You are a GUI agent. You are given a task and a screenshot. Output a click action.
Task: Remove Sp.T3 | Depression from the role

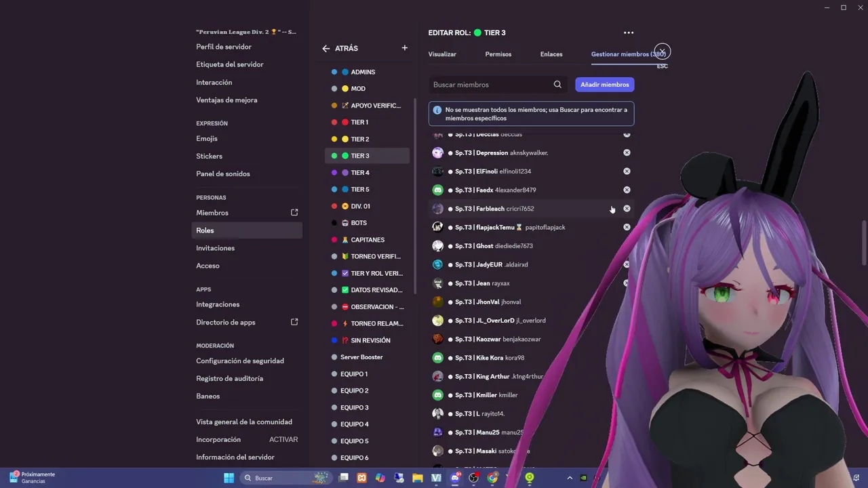click(x=627, y=152)
